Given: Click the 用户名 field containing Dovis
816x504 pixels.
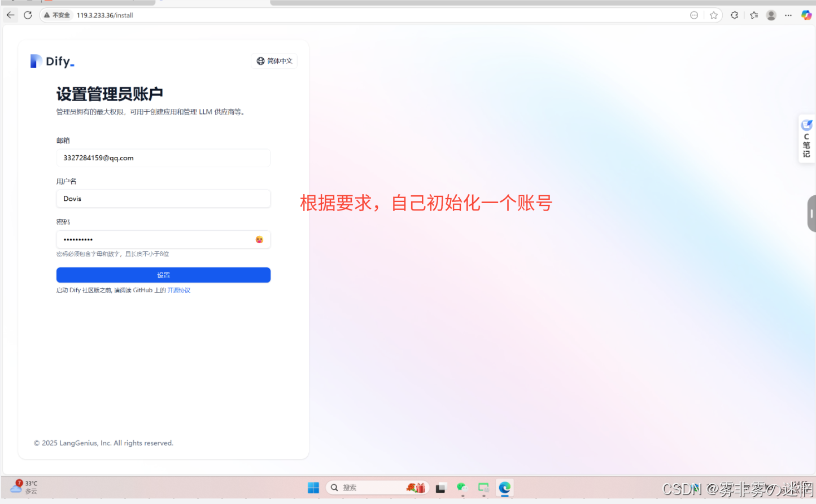Looking at the screenshot, I should (x=163, y=199).
